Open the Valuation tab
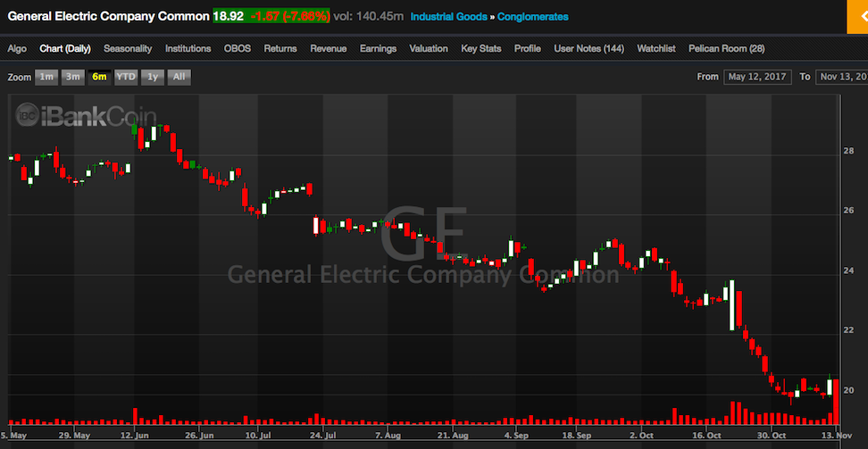Screen dimensions: 868x449 [x=429, y=49]
